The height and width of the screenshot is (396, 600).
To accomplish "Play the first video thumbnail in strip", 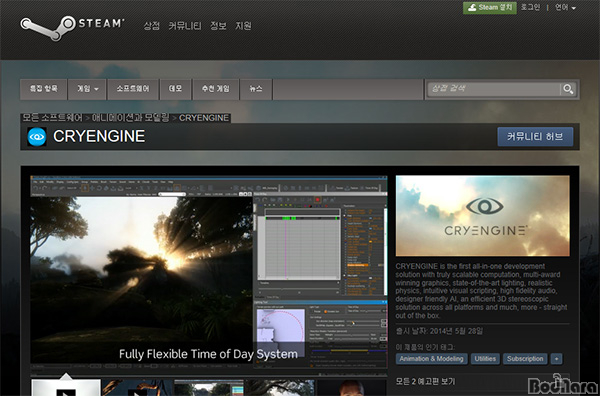I will pos(66,387).
